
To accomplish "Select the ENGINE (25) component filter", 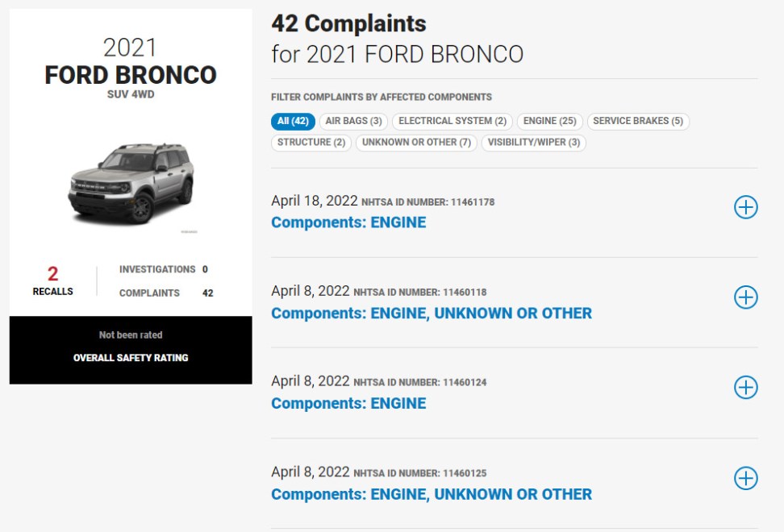I will (550, 121).
